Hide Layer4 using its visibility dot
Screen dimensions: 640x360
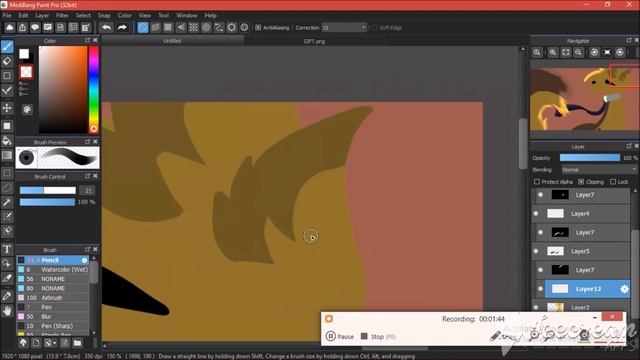point(536,213)
